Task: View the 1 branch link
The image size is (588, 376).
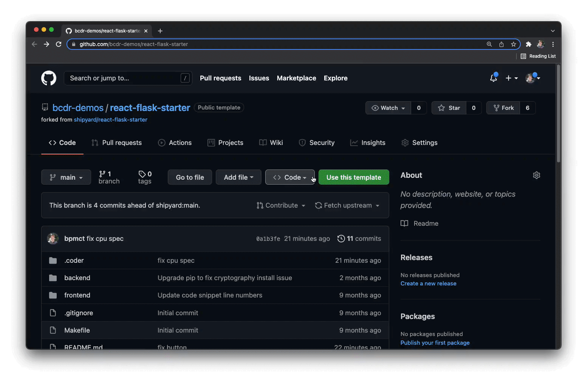Action: coord(109,177)
